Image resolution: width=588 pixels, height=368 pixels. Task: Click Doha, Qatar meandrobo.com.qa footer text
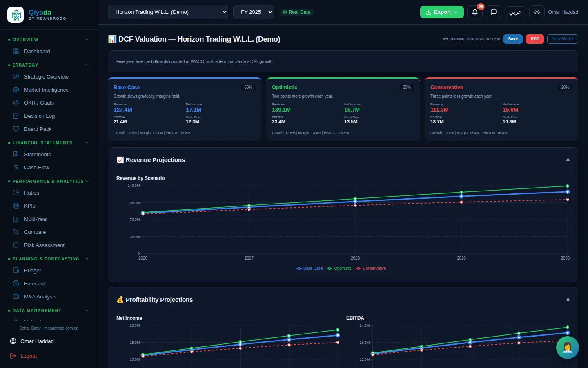[x=49, y=328]
